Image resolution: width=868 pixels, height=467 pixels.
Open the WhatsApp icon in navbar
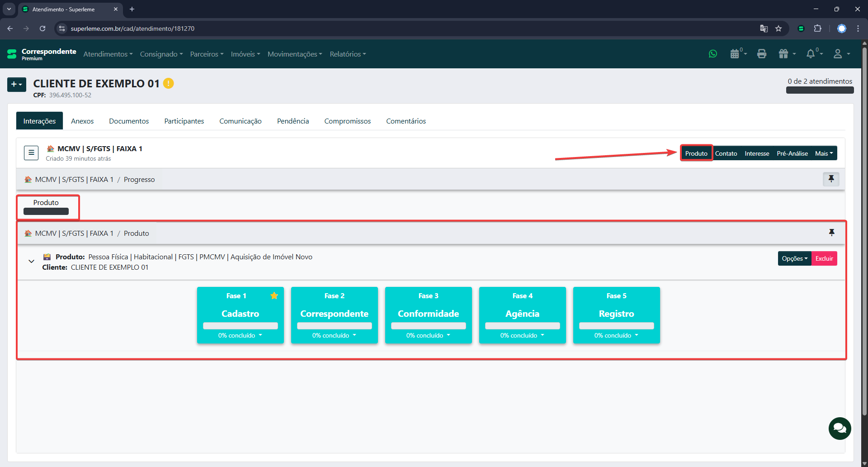click(x=713, y=54)
